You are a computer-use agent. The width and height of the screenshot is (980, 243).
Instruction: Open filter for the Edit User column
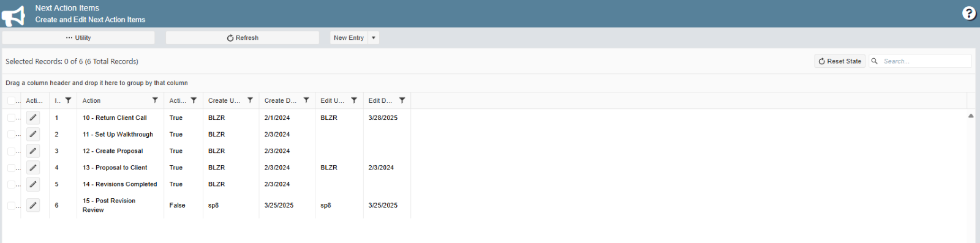click(x=354, y=100)
